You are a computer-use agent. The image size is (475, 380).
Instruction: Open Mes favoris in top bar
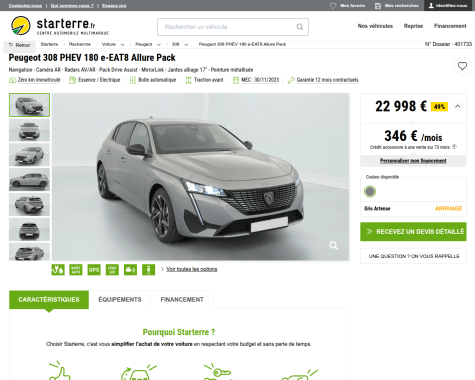pyautogui.click(x=347, y=6)
